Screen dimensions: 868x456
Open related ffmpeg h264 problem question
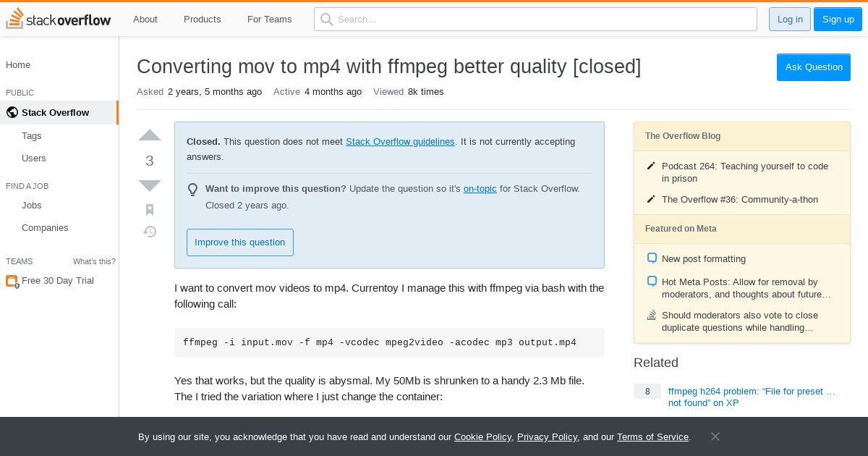(x=752, y=397)
